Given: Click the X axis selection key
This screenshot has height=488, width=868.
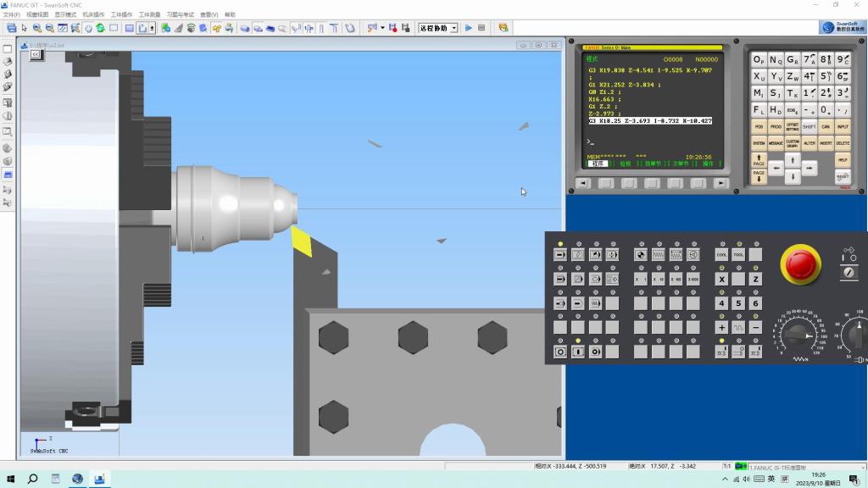Looking at the screenshot, I should 721,279.
